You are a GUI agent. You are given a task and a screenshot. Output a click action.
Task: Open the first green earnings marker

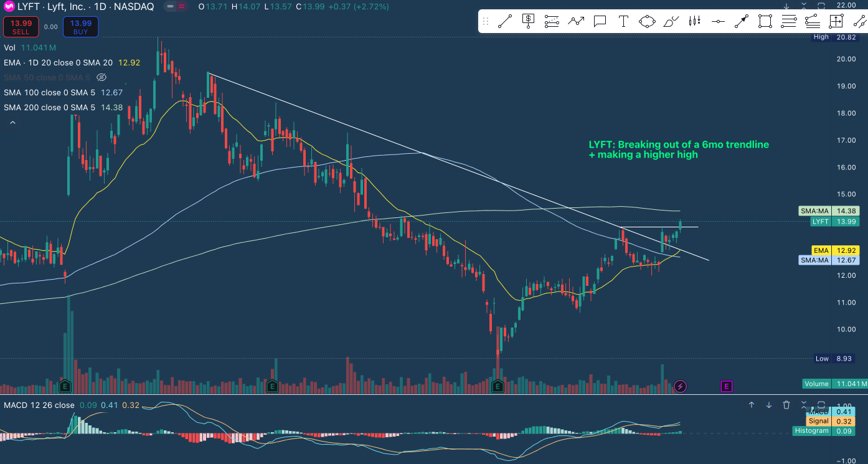click(x=64, y=387)
